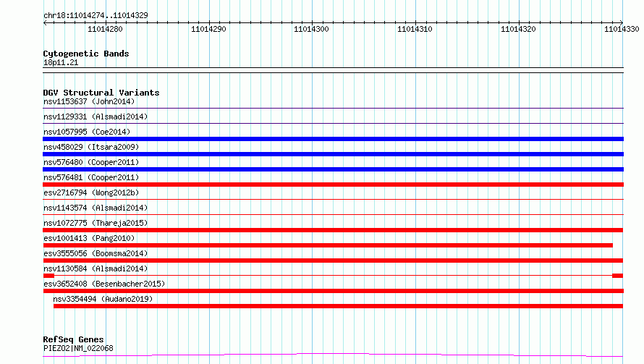
Task: Click the blue bar under nsv576480
Action: pos(333,169)
